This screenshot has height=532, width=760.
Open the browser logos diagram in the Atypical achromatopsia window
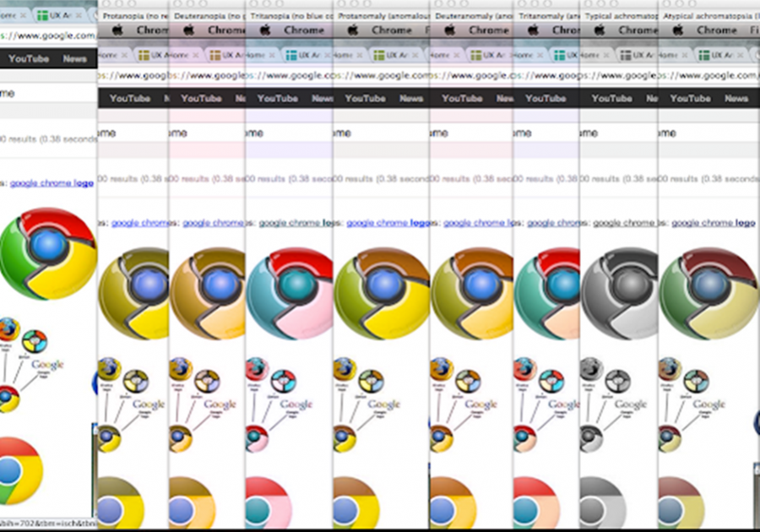pyautogui.click(x=692, y=404)
